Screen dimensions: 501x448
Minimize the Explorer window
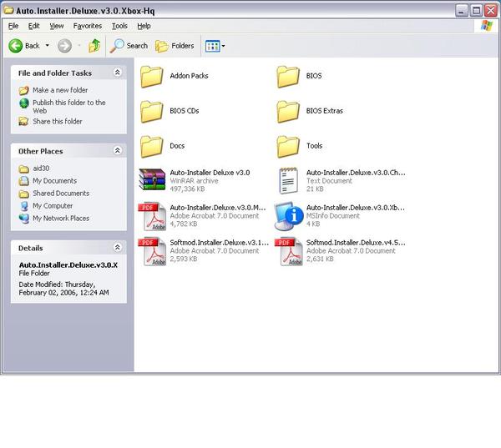pos(462,11)
